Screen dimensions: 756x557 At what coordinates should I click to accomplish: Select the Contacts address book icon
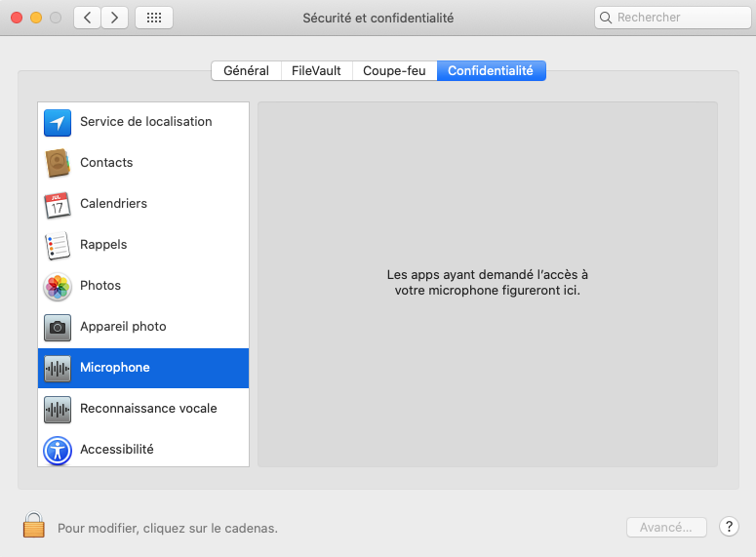(58, 163)
